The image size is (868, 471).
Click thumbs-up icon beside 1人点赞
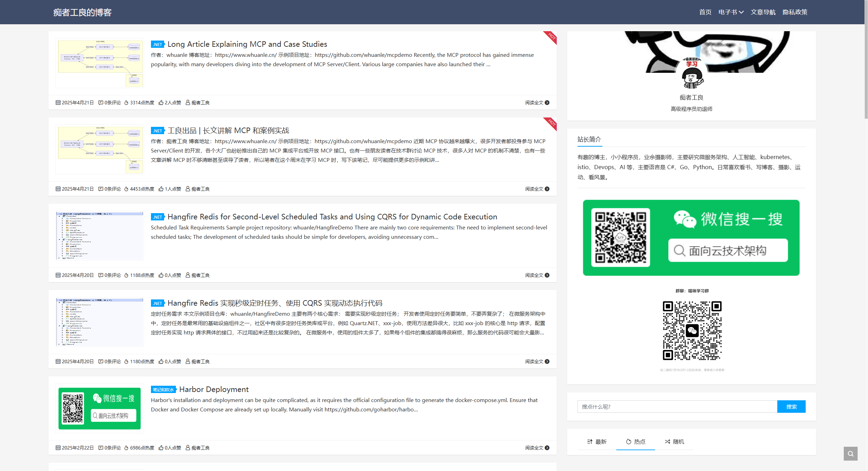161,189
